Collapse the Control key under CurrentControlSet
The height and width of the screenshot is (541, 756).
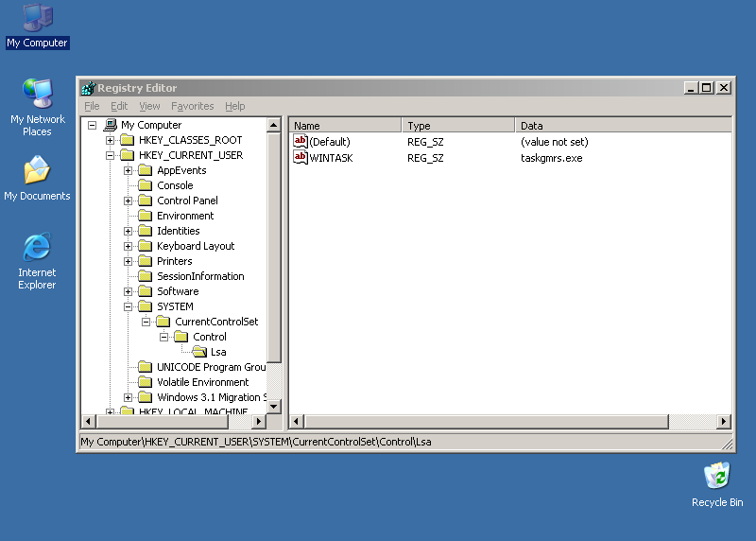click(x=163, y=337)
